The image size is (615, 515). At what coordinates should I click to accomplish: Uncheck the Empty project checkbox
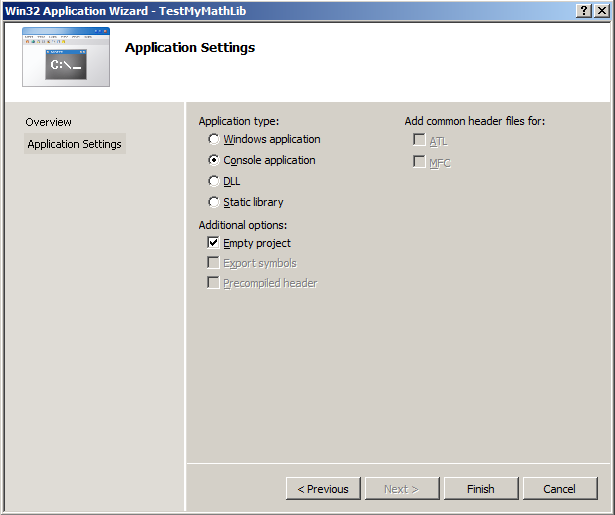[214, 243]
